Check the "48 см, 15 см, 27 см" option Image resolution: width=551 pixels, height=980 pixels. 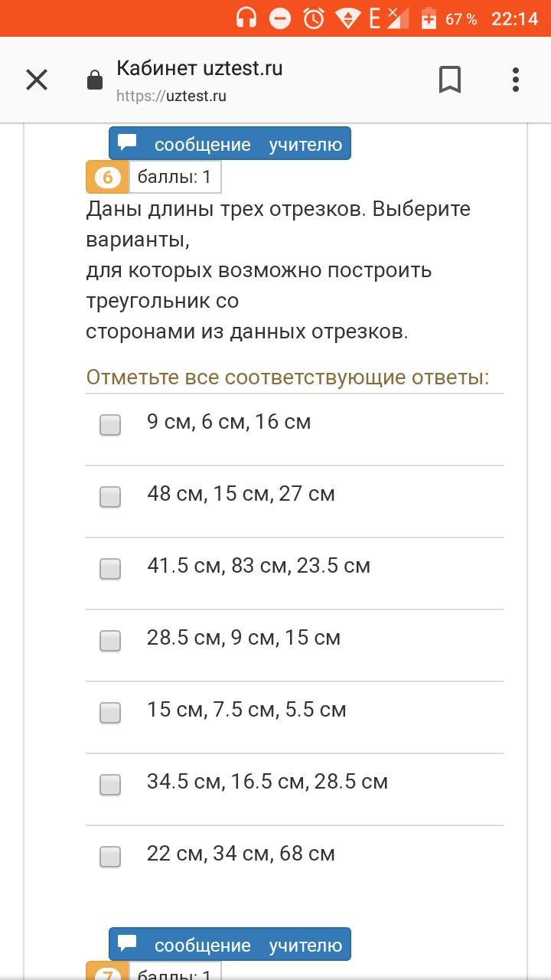pyautogui.click(x=110, y=497)
